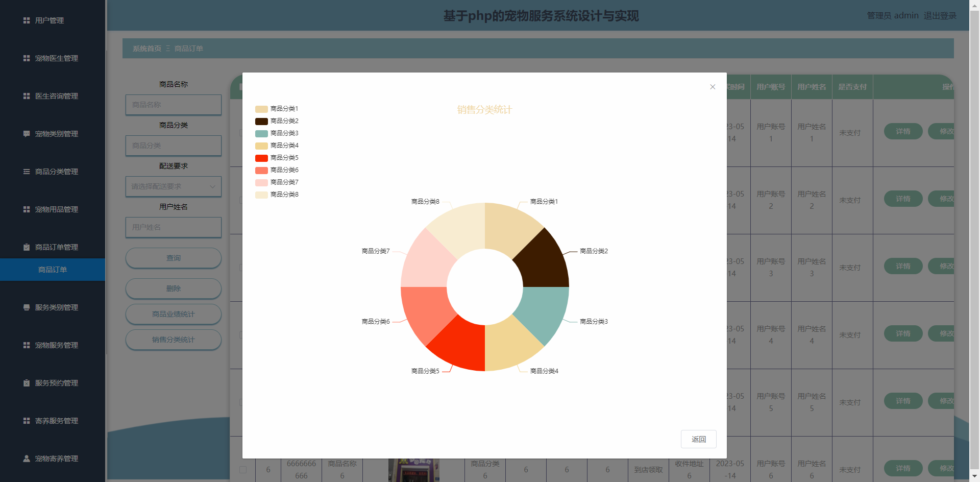Click 详情 button for 用户账号 6 row
The height and width of the screenshot is (482, 980).
(x=903, y=468)
